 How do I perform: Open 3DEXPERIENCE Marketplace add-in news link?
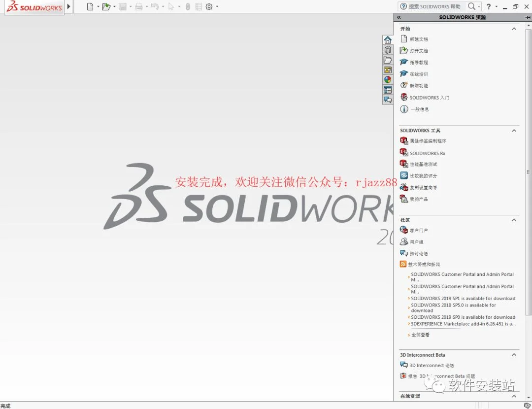464,324
